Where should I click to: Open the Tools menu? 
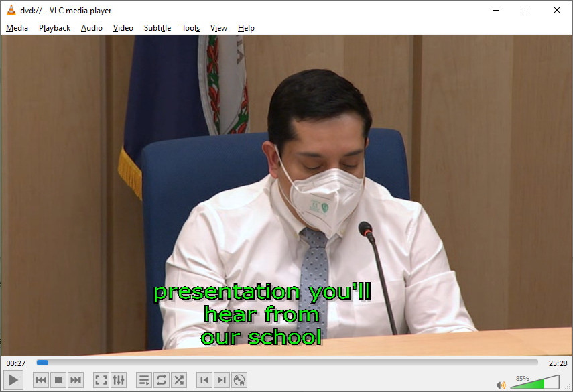(x=191, y=28)
